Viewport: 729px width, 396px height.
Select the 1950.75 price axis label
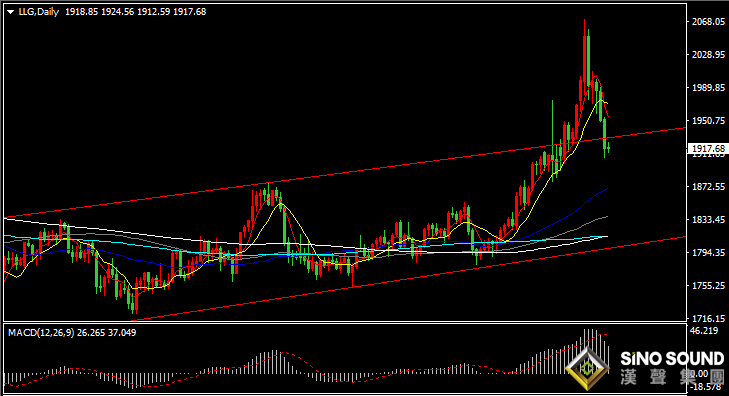[x=709, y=120]
